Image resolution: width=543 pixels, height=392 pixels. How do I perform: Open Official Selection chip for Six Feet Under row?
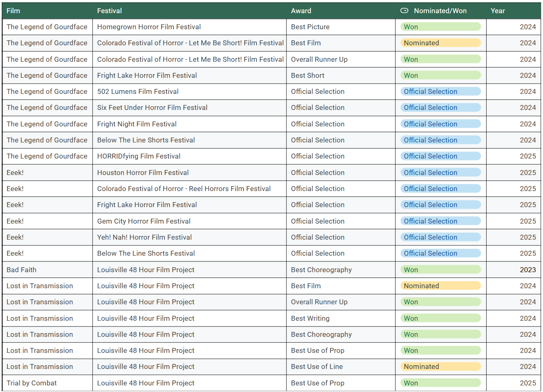(x=440, y=107)
